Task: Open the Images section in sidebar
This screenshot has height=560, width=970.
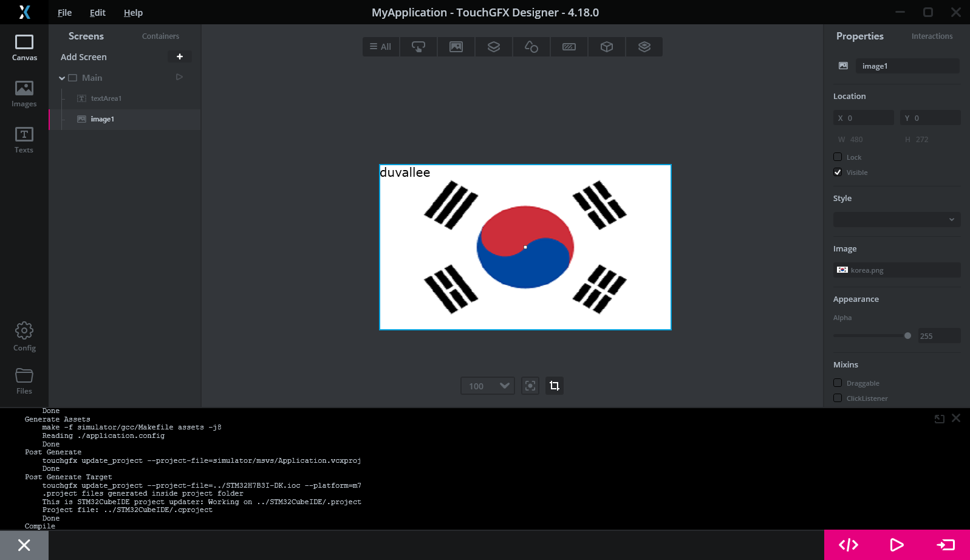Action: [x=24, y=94]
